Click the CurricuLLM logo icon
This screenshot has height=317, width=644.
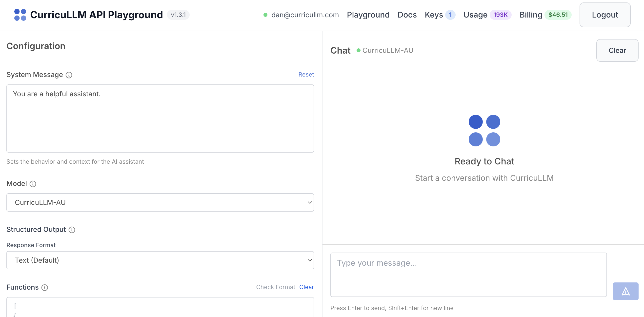click(20, 15)
